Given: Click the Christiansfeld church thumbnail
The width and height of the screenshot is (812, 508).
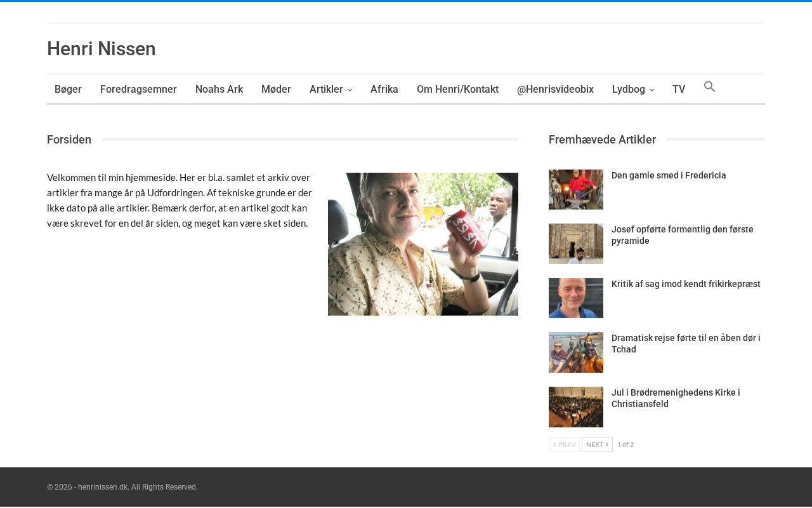Looking at the screenshot, I should click(576, 407).
